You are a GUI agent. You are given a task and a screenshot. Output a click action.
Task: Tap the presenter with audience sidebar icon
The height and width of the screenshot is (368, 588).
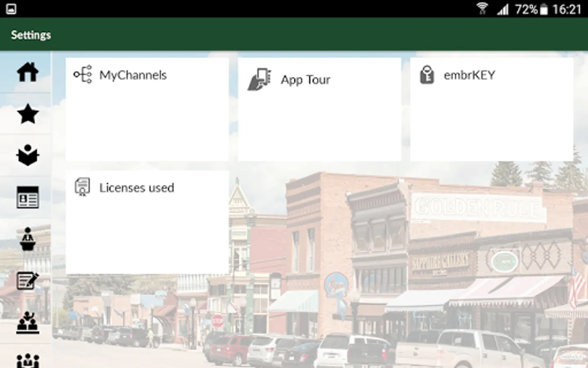[27, 323]
